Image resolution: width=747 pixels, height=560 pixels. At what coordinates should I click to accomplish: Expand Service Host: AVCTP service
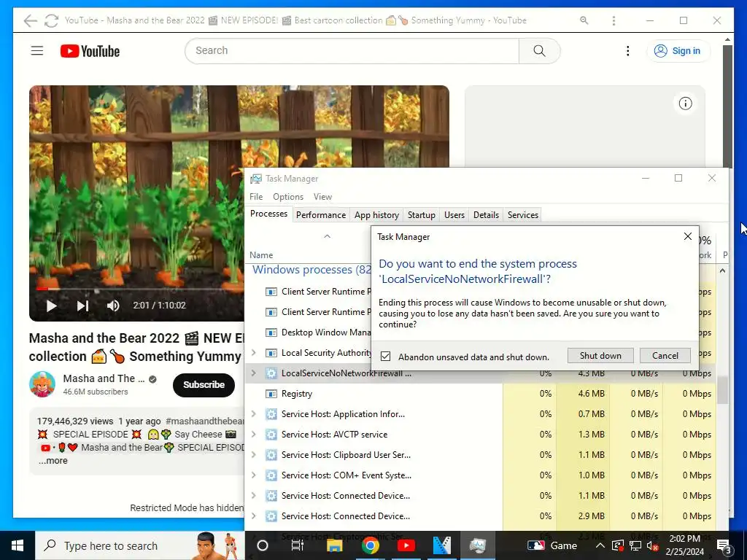tap(253, 435)
